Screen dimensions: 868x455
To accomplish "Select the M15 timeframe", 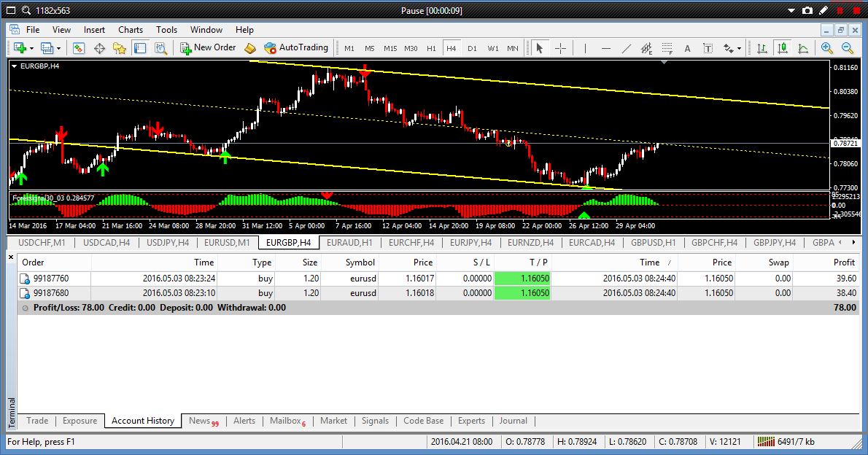I will tap(390, 48).
